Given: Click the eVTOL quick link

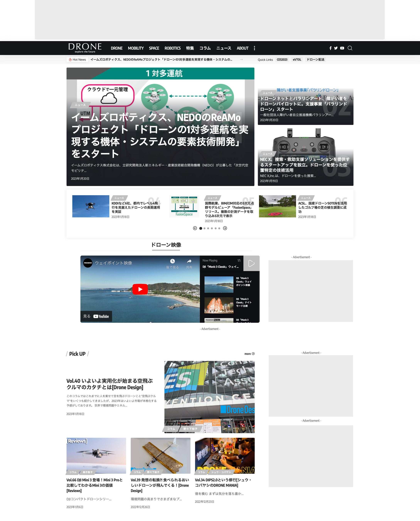Looking at the screenshot, I should coord(297,60).
